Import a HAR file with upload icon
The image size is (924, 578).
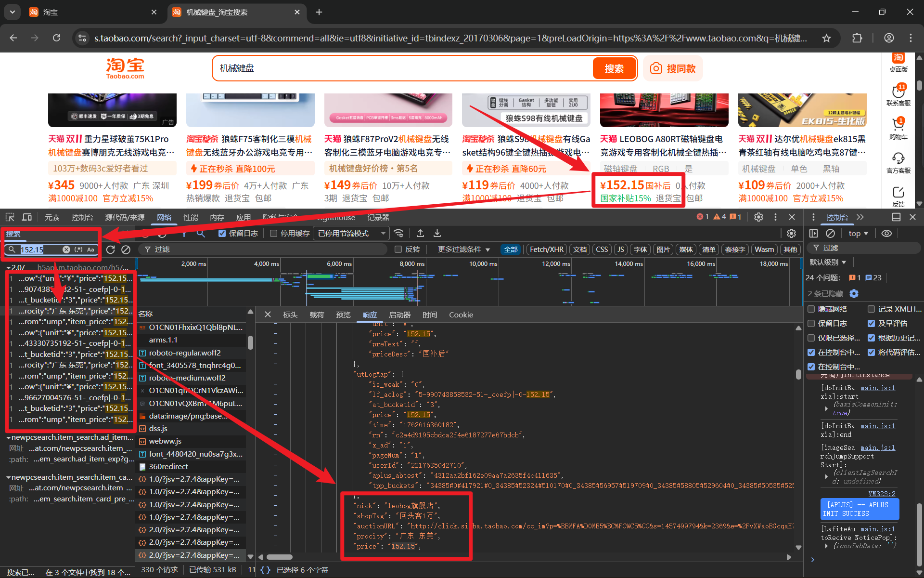click(x=420, y=234)
